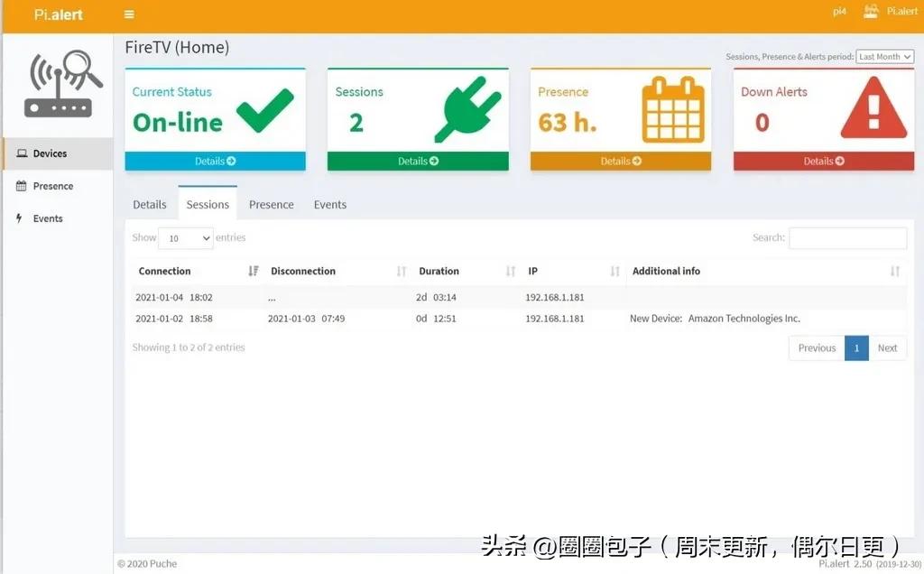924x574 pixels.
Task: Open the Pi.alert user menu icon at top right
Action: (871, 11)
